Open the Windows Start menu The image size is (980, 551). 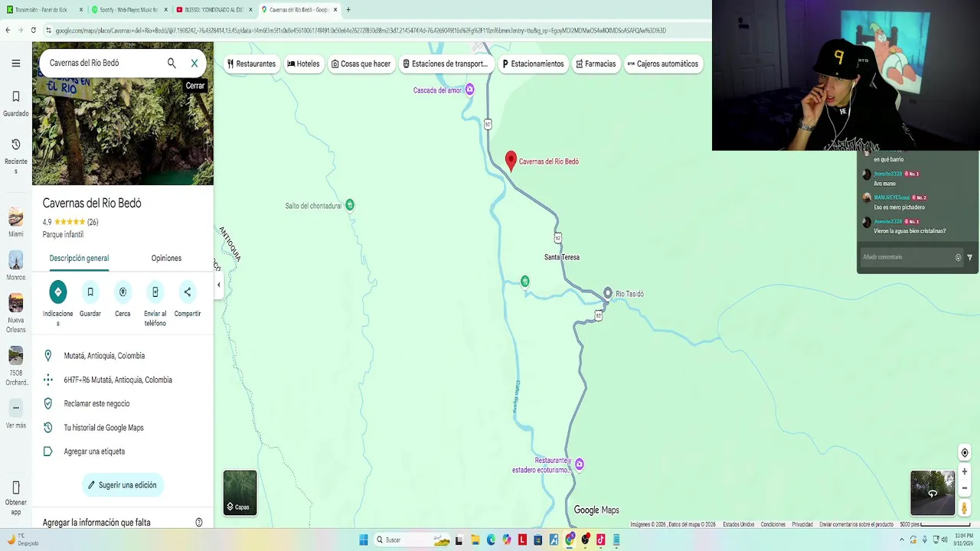364,540
